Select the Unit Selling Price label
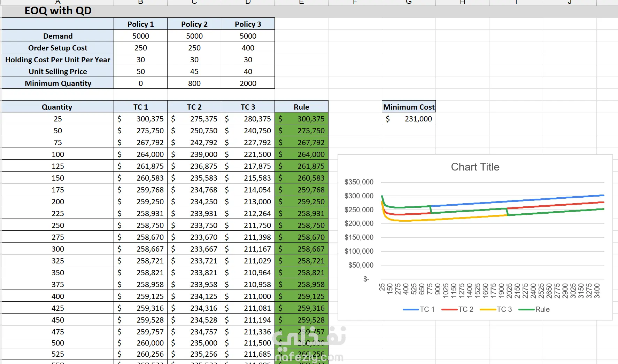This screenshot has height=364, width=618. coord(58,71)
